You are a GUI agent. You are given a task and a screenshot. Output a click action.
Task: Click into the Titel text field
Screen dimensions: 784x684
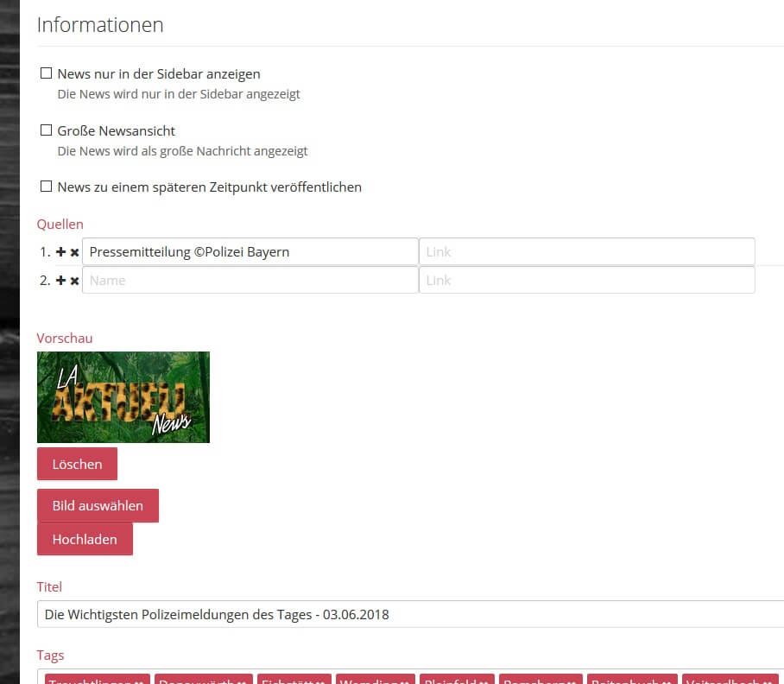pyautogui.click(x=410, y=614)
